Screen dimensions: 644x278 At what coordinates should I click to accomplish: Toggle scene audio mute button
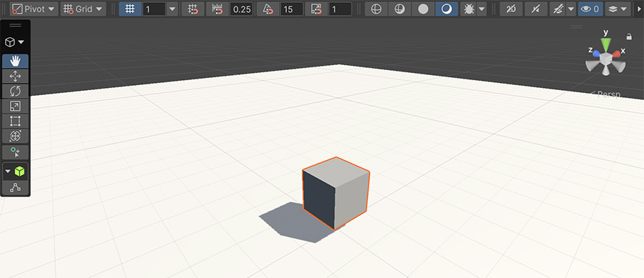(536, 9)
